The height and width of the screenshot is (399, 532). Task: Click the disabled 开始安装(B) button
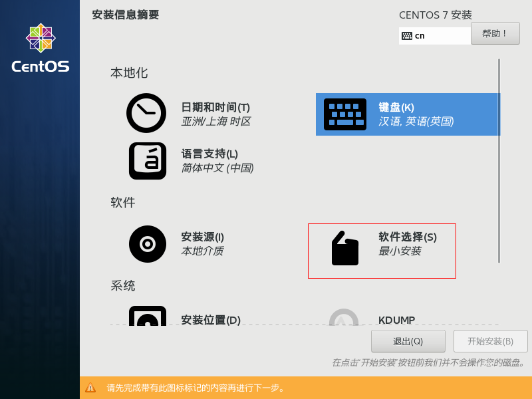pyautogui.click(x=490, y=340)
